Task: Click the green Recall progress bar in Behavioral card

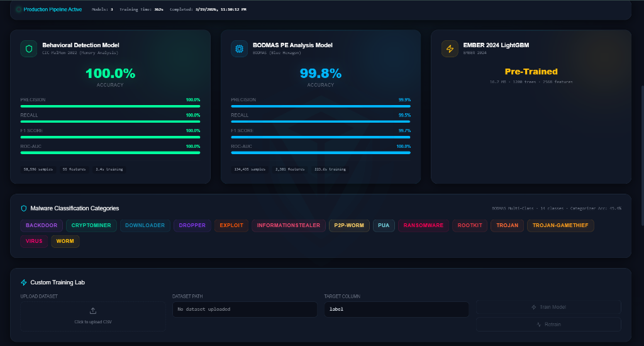Action: [x=110, y=121]
